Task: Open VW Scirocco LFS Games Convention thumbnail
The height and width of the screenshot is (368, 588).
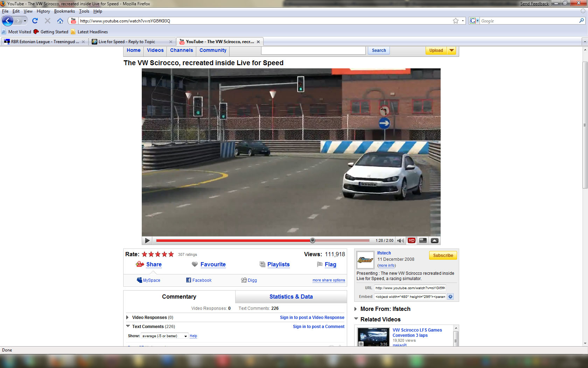Action: point(373,337)
